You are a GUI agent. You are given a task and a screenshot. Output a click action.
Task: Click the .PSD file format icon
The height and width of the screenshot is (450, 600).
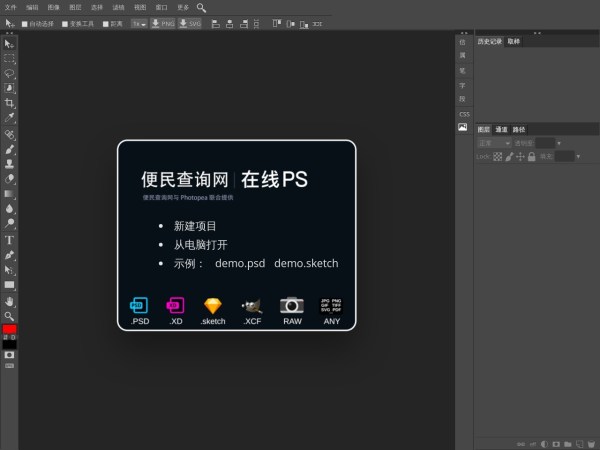[139, 306]
